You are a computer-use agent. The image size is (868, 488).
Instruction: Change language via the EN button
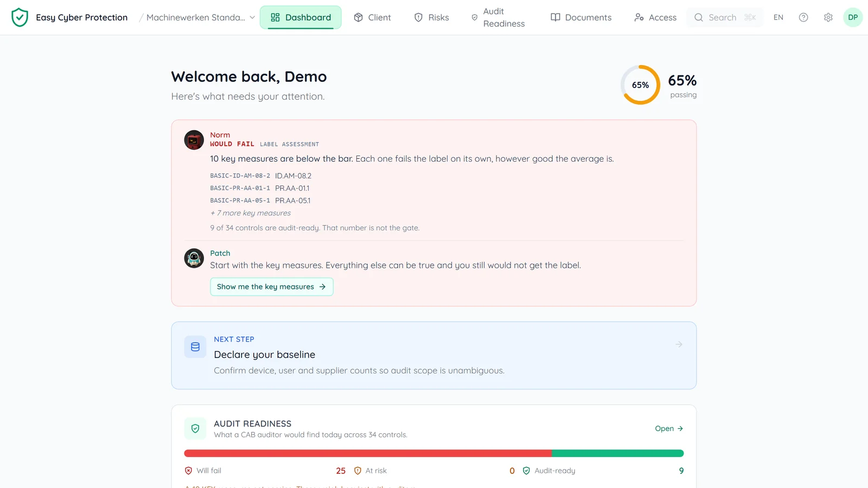778,17
